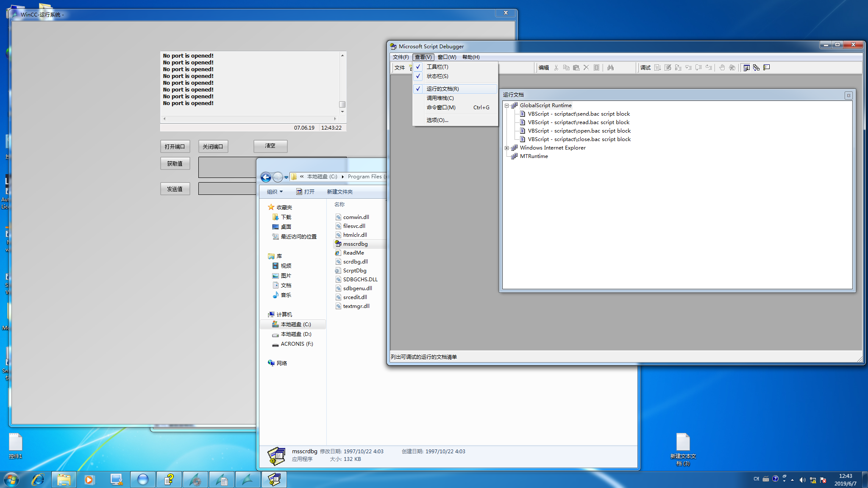Select 命令窗口(M) from the View menu
Screen dimensions: 868x488
click(441, 108)
